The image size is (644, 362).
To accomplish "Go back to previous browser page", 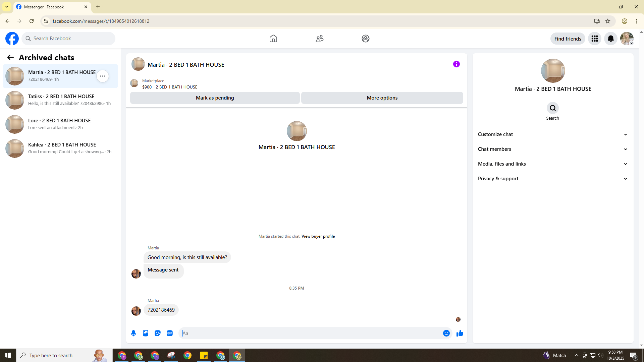I will pos(7,21).
